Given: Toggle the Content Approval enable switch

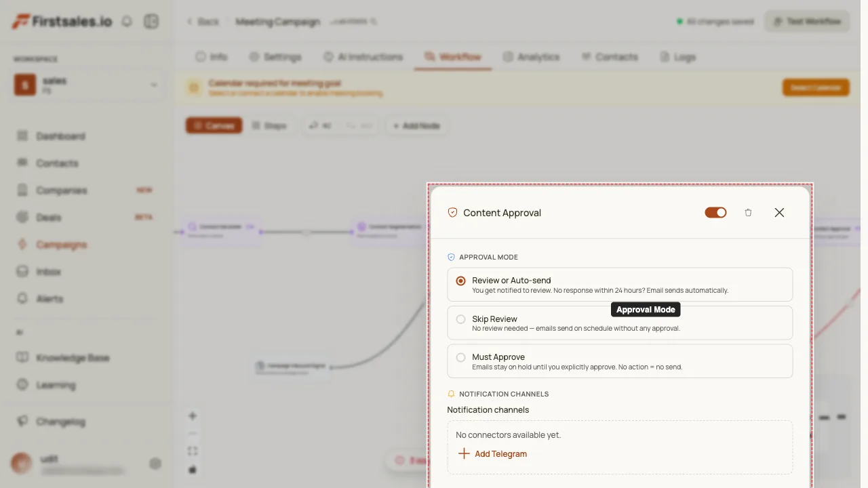Looking at the screenshot, I should click(715, 213).
